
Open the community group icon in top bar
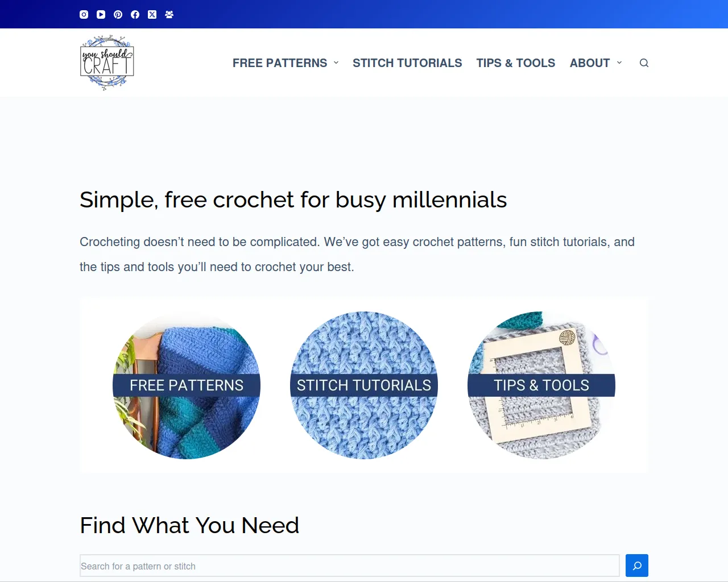(169, 14)
